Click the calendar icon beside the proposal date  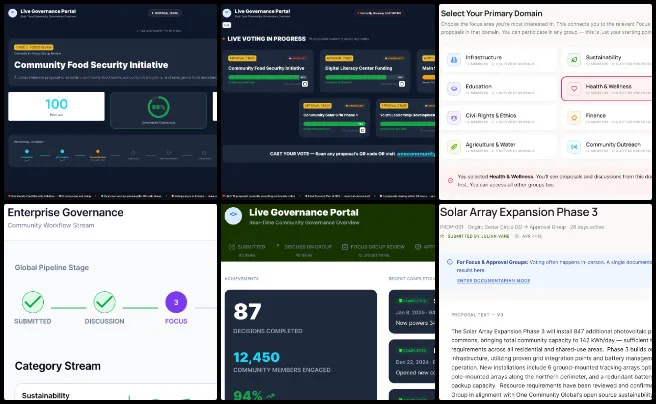(x=517, y=236)
